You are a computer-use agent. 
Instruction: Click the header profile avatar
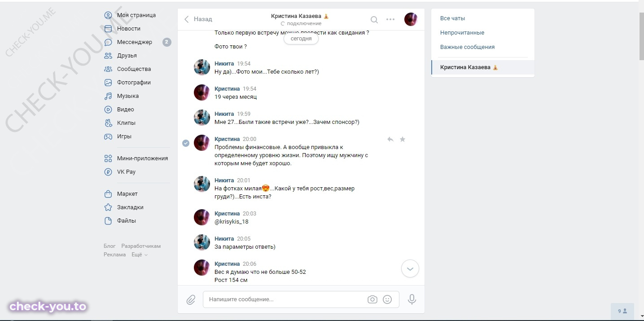[411, 19]
